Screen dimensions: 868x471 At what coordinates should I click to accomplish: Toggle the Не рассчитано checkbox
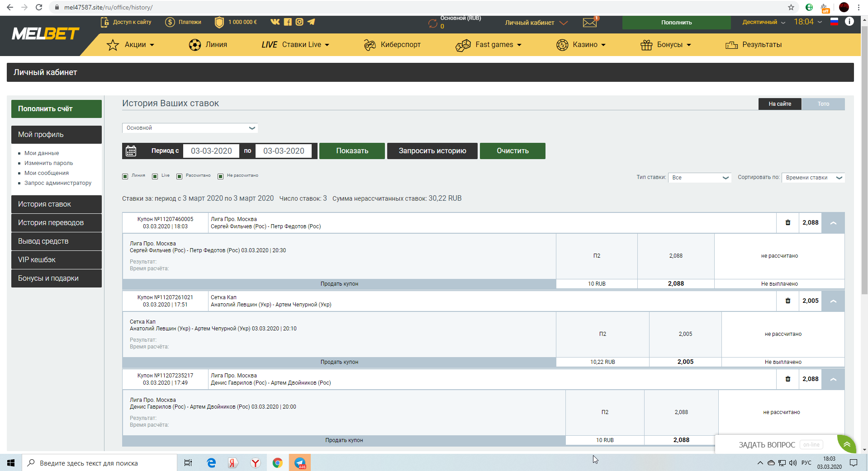221,176
